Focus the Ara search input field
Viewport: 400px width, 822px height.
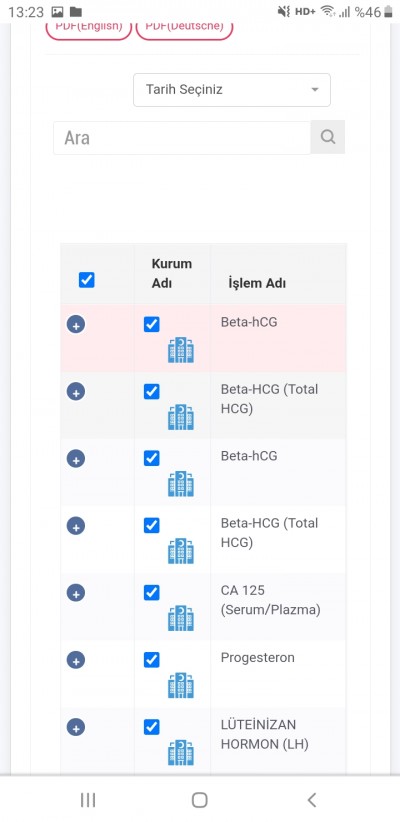(182, 138)
